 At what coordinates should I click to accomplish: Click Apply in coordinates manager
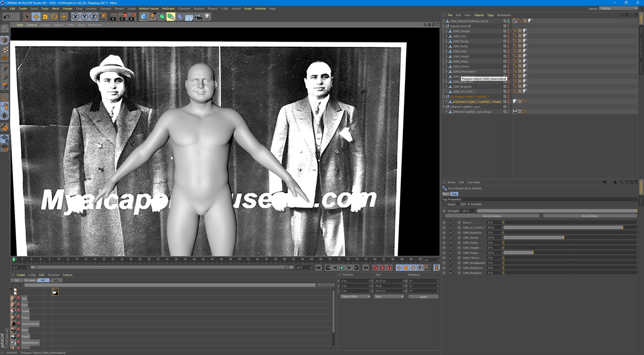point(423,297)
